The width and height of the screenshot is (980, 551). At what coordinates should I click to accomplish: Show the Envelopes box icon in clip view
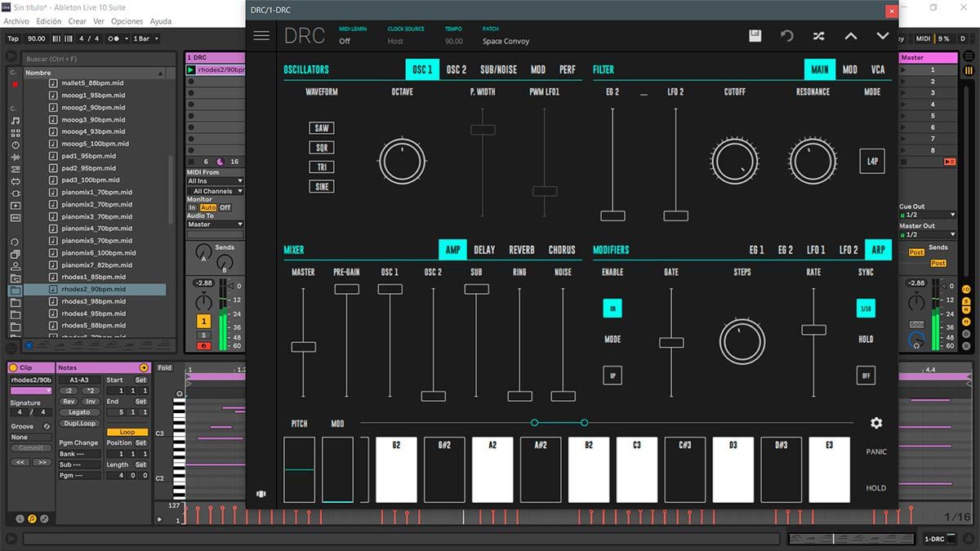[x=44, y=518]
